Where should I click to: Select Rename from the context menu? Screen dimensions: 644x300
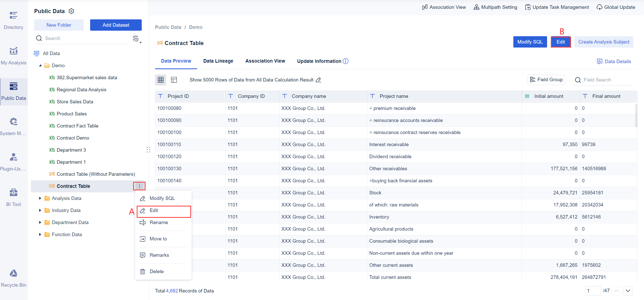pyautogui.click(x=159, y=222)
